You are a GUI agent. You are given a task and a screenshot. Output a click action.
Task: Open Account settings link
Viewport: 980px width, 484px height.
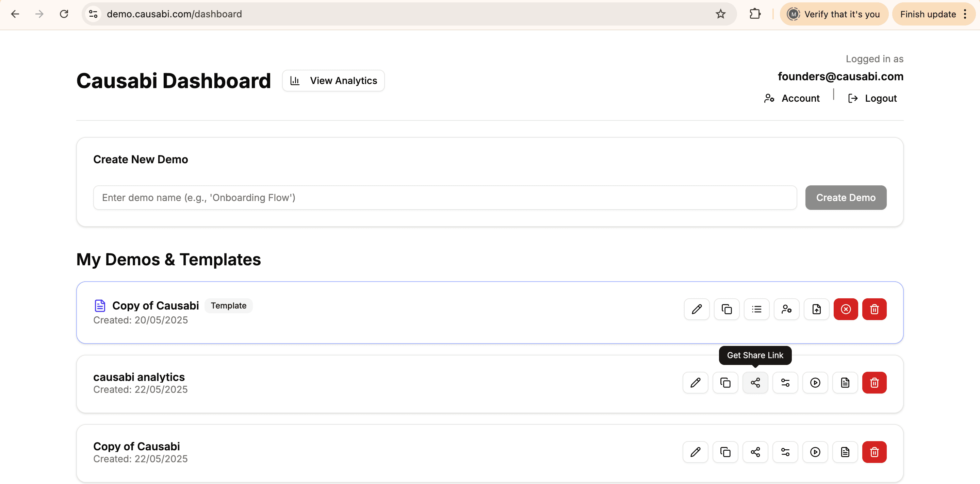pyautogui.click(x=792, y=99)
